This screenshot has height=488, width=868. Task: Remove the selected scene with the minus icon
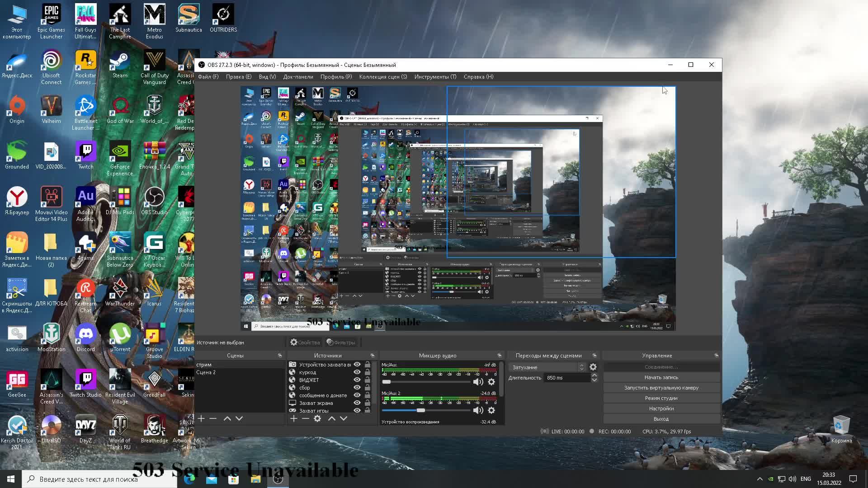[x=213, y=419]
